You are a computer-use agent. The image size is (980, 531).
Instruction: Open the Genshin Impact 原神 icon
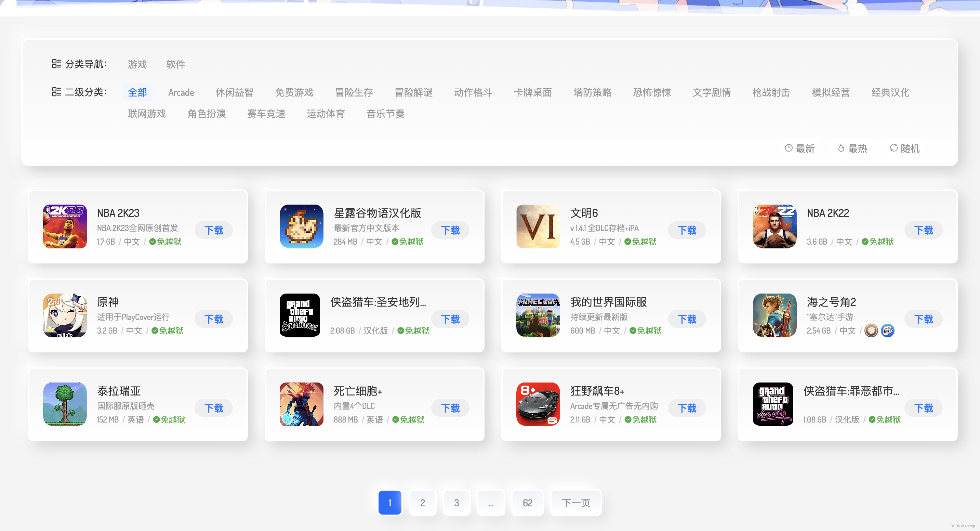click(x=65, y=315)
